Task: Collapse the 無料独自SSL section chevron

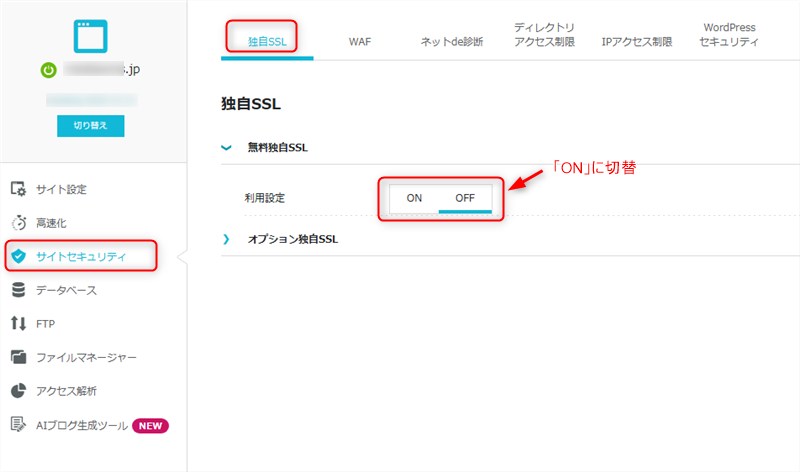Action: pos(226,148)
